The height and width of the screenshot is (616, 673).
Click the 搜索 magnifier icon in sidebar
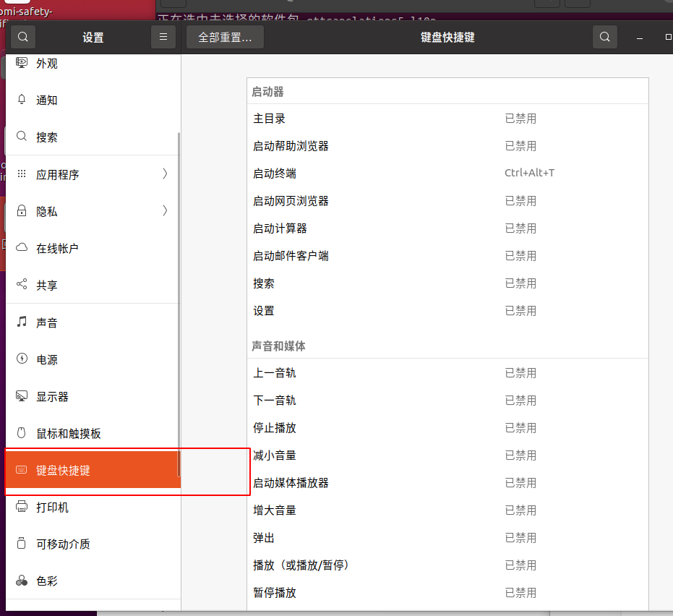coord(22,137)
